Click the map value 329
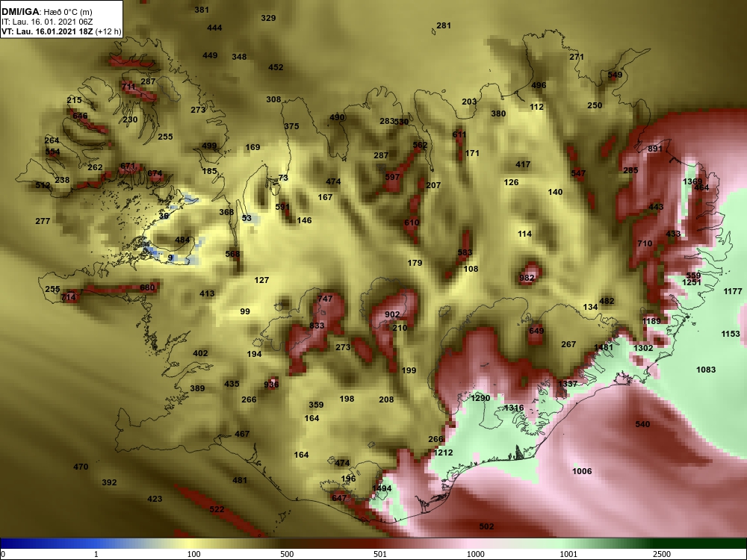 coord(269,18)
